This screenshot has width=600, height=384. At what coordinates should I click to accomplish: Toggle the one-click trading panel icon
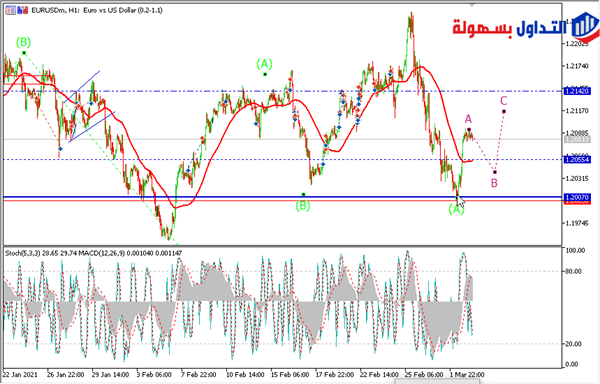coord(10,10)
